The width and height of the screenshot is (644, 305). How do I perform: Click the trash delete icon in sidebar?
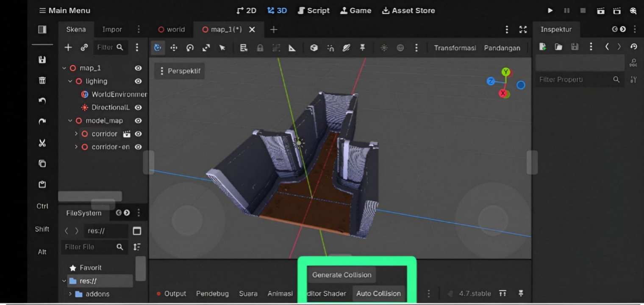point(42,80)
